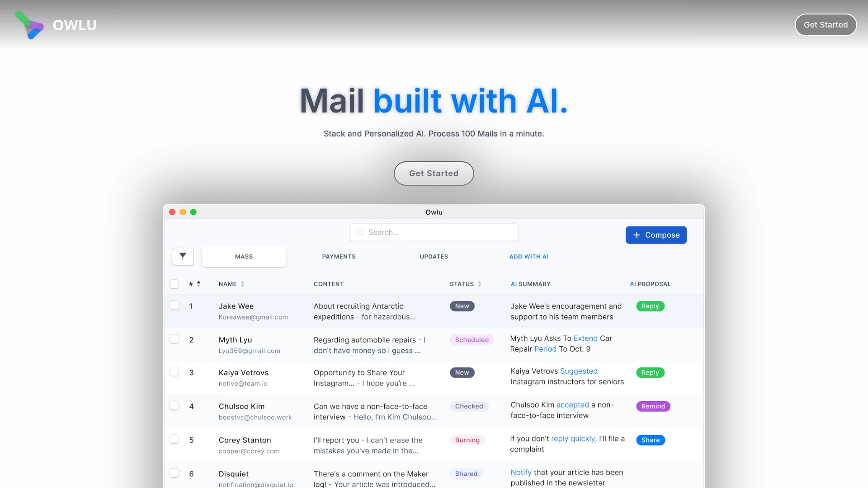This screenshot has width=868, height=488.
Task: Click reply quickly link in Corey Stanton summary
Action: 572,438
